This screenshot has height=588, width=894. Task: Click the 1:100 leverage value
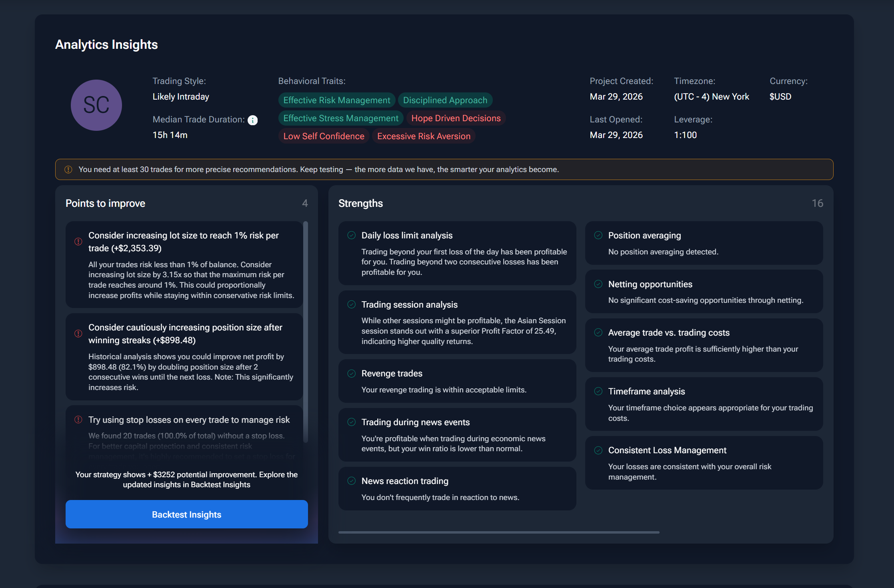tap(685, 135)
